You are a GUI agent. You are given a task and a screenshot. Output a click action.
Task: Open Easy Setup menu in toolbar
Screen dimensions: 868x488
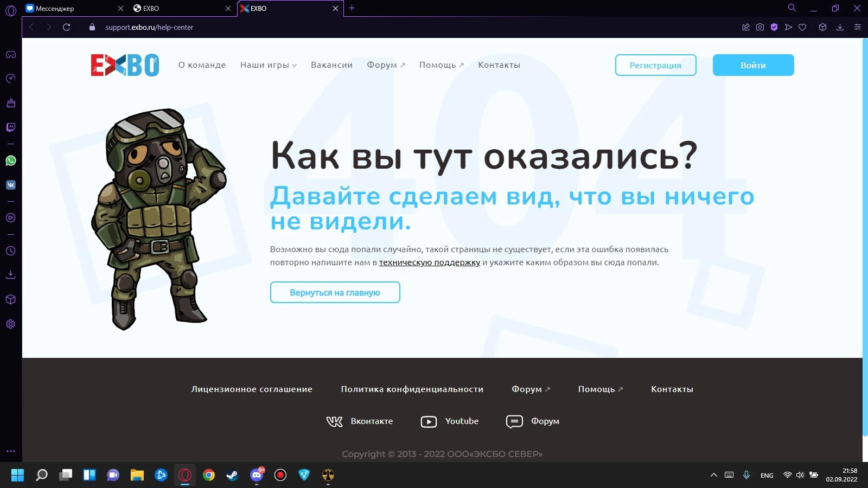coord(857,27)
